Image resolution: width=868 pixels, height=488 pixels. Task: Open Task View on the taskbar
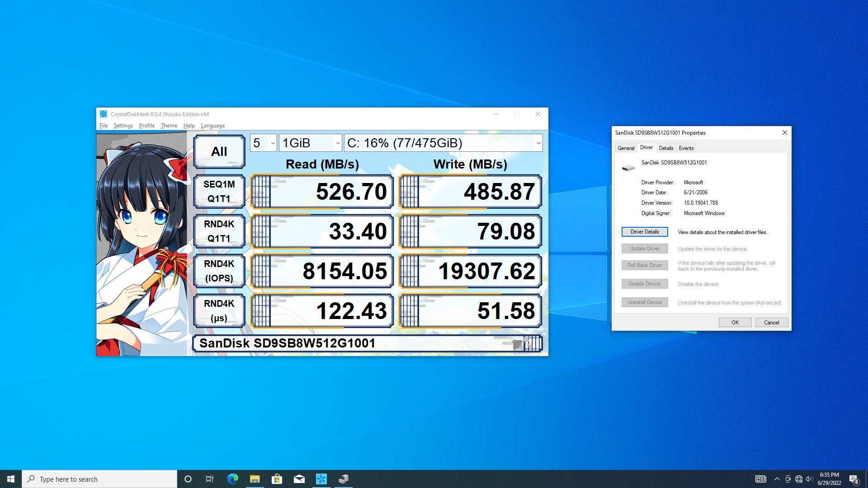click(210, 479)
